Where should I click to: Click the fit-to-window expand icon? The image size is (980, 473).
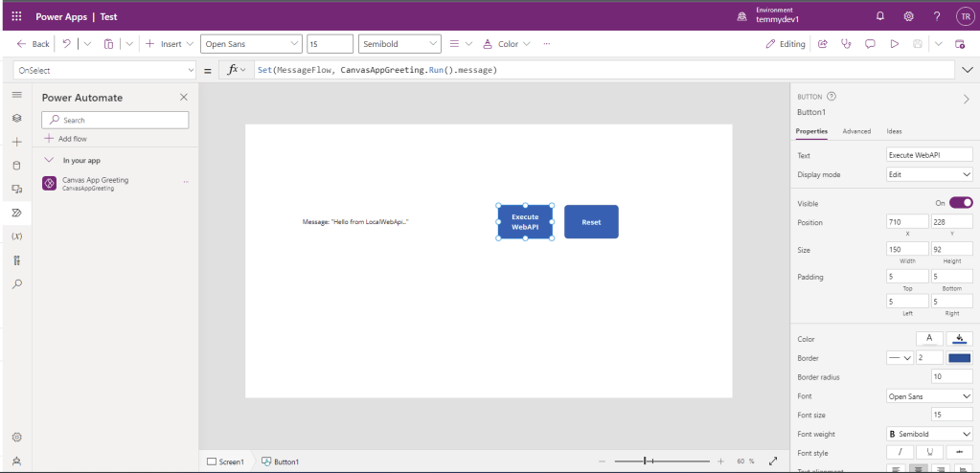click(773, 462)
